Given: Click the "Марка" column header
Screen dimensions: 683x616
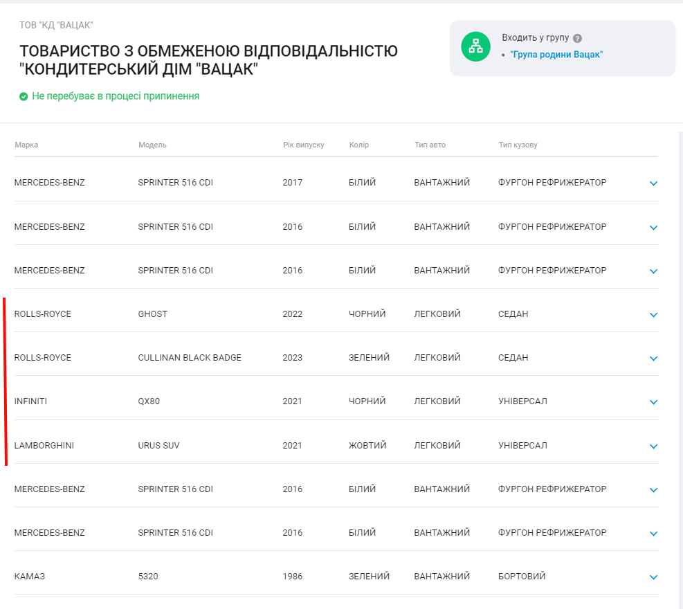Looking at the screenshot, I should (26, 145).
